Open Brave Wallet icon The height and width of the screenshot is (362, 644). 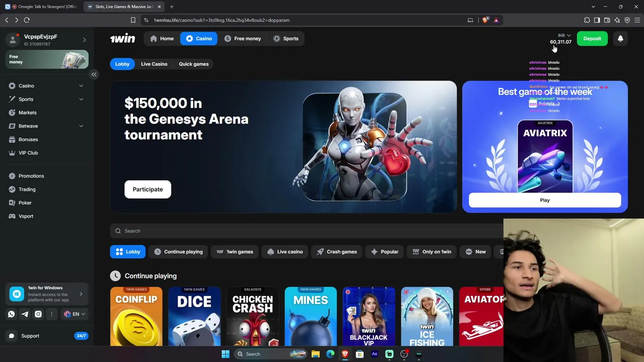607,20
